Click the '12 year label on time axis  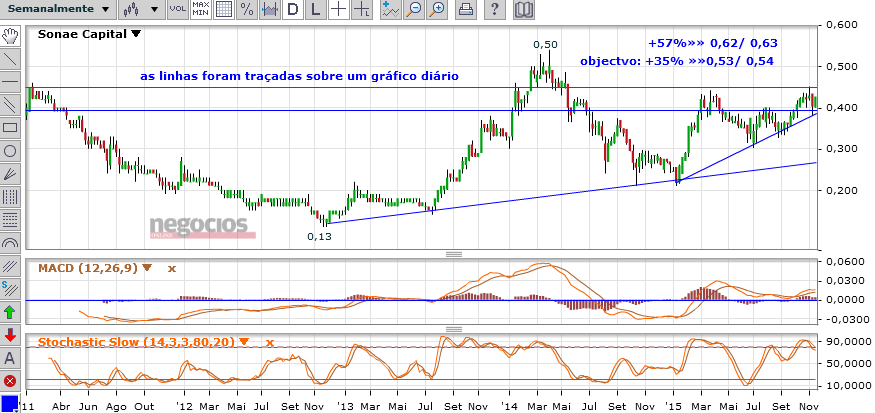(183, 405)
